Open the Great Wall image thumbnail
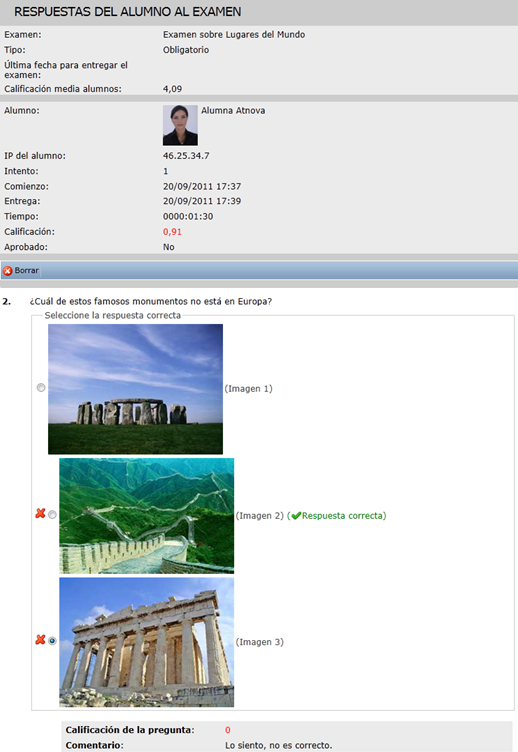 (x=146, y=516)
